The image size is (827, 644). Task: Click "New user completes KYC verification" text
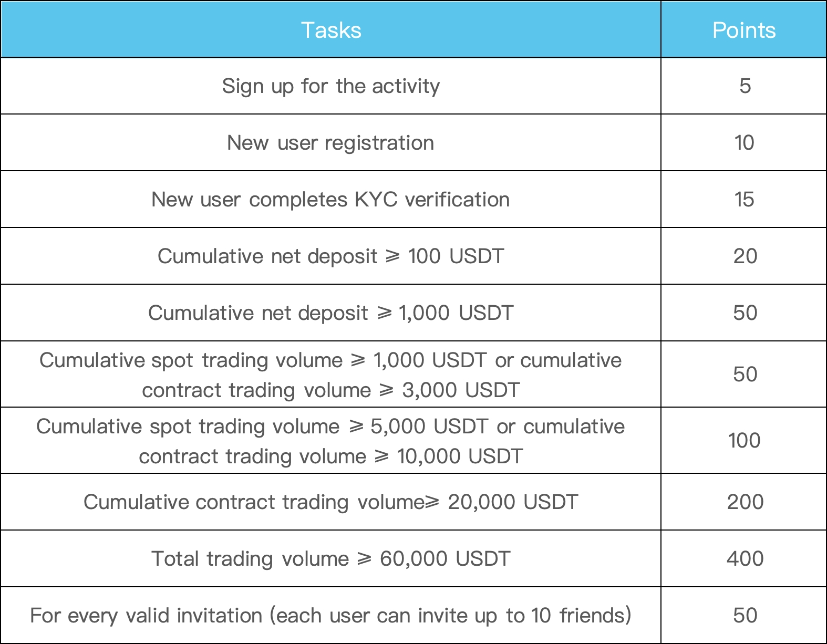[x=331, y=200]
